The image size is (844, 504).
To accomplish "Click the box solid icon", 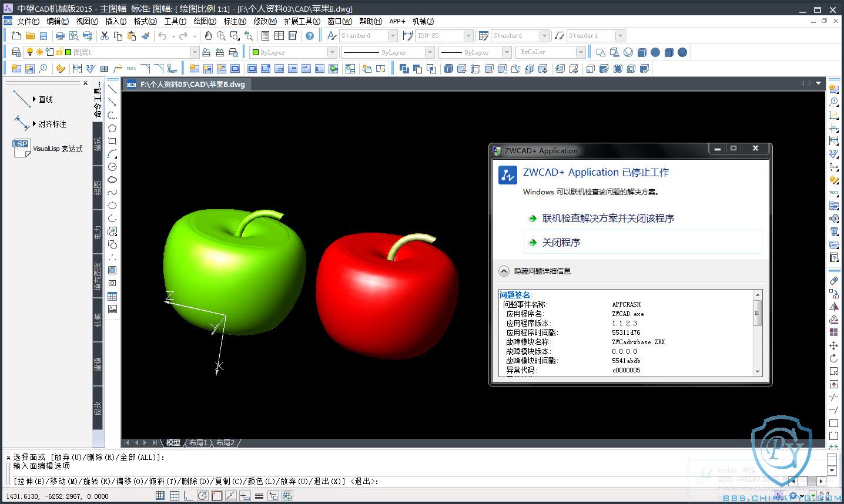I will (642, 52).
